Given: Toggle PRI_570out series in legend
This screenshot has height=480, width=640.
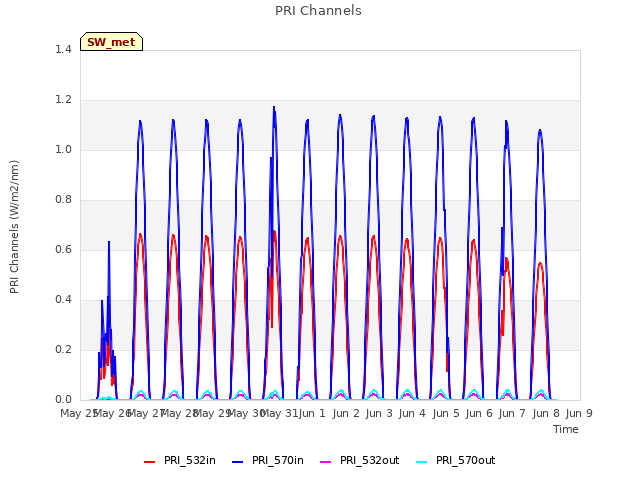Looking at the screenshot, I should (456, 460).
